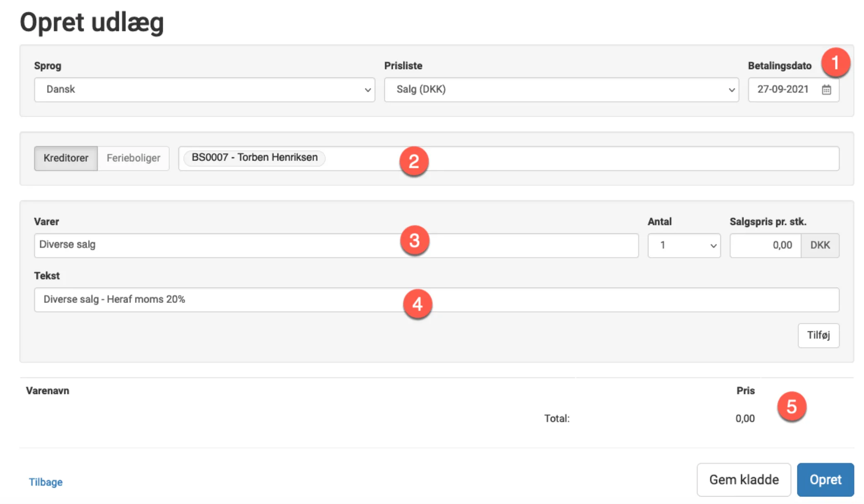Click red annotation marker number 3
The image size is (864, 504).
415,240
